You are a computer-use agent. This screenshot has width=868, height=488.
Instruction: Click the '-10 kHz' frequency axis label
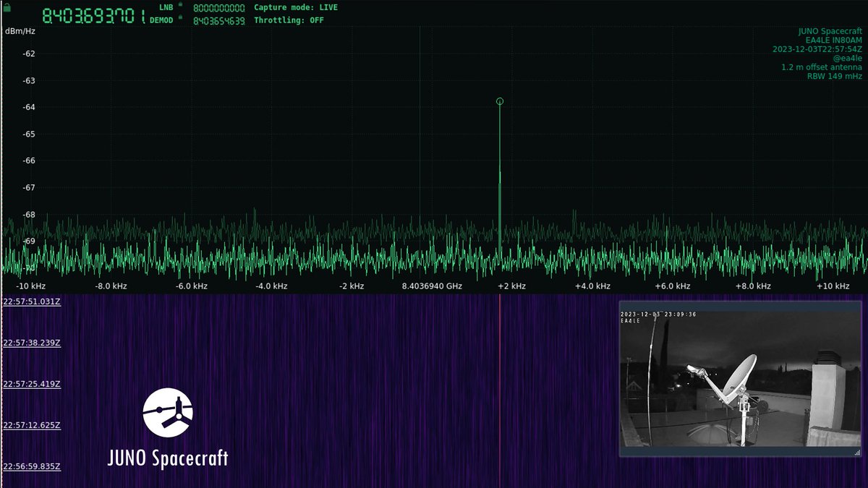30,286
